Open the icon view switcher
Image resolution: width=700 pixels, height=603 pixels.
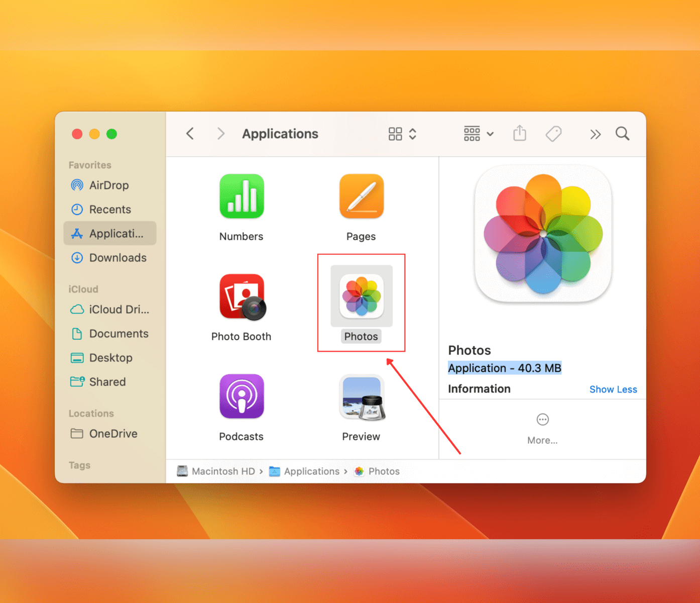point(403,134)
